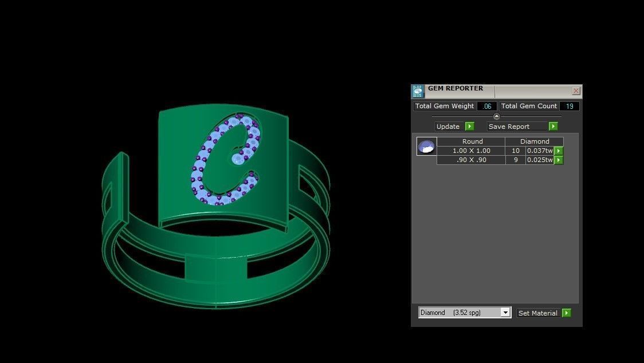This screenshot has width=644, height=363.
Task: Click the green arrow on the 0.025tw row
Action: click(x=559, y=160)
